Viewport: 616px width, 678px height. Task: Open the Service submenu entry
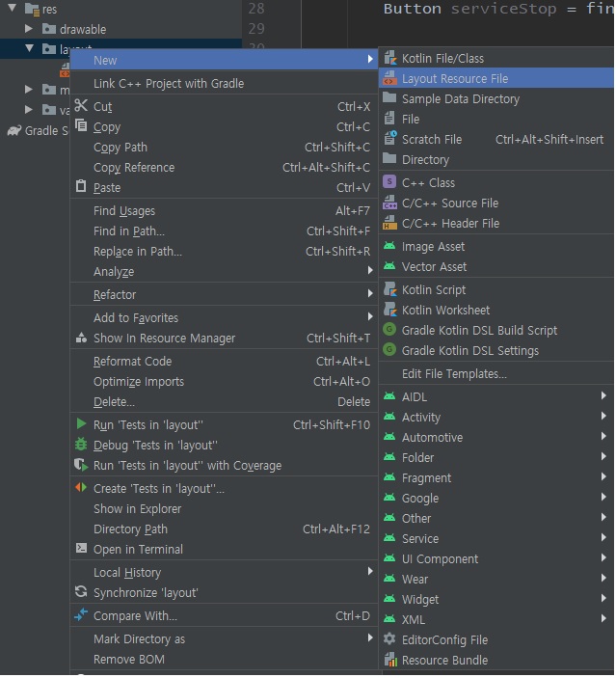coord(497,538)
